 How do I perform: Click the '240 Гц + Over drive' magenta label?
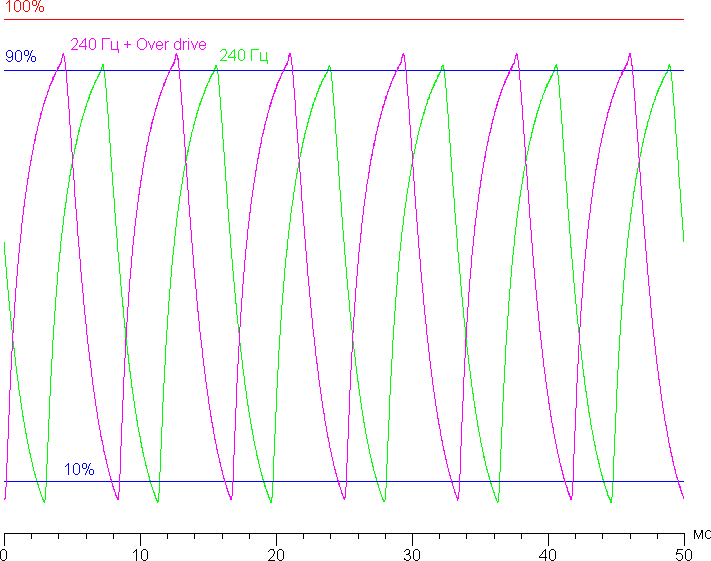coord(138,44)
